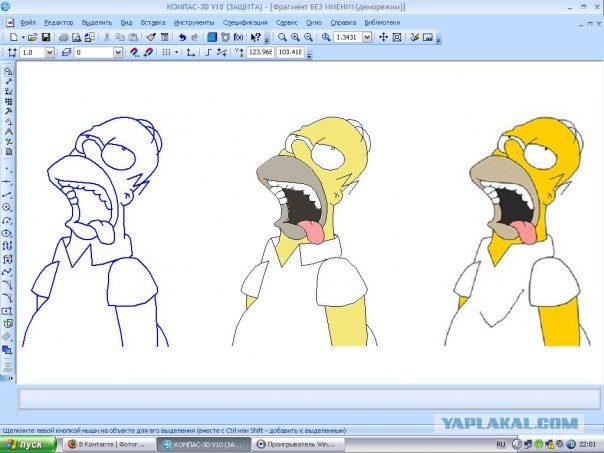Open the current scale 1.0 dropdown
This screenshot has height=453, width=604.
(x=50, y=52)
